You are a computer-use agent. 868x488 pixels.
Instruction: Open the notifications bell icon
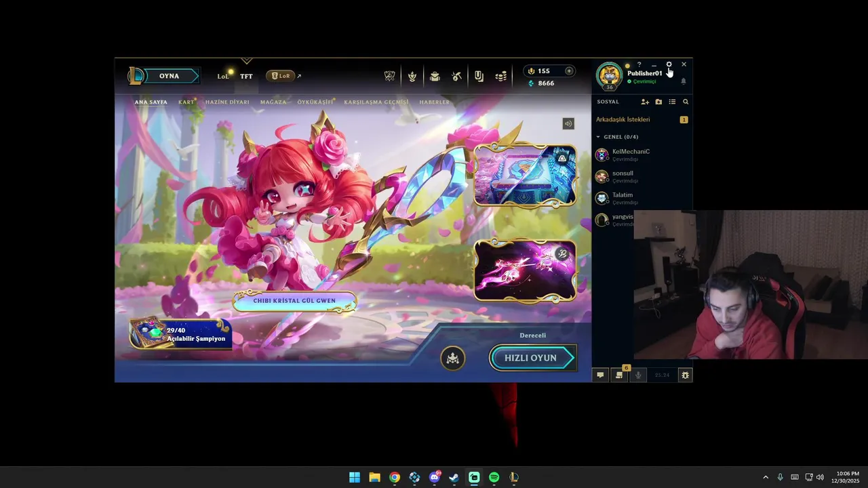684,81
